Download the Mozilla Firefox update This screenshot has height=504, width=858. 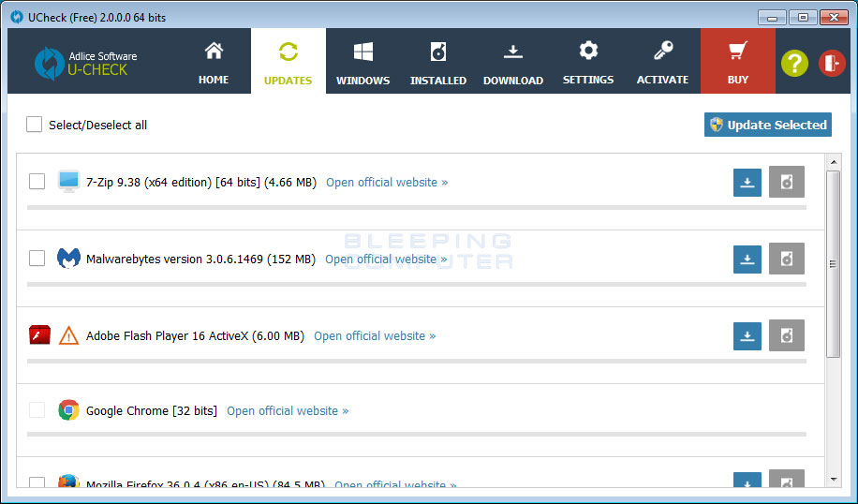[747, 480]
